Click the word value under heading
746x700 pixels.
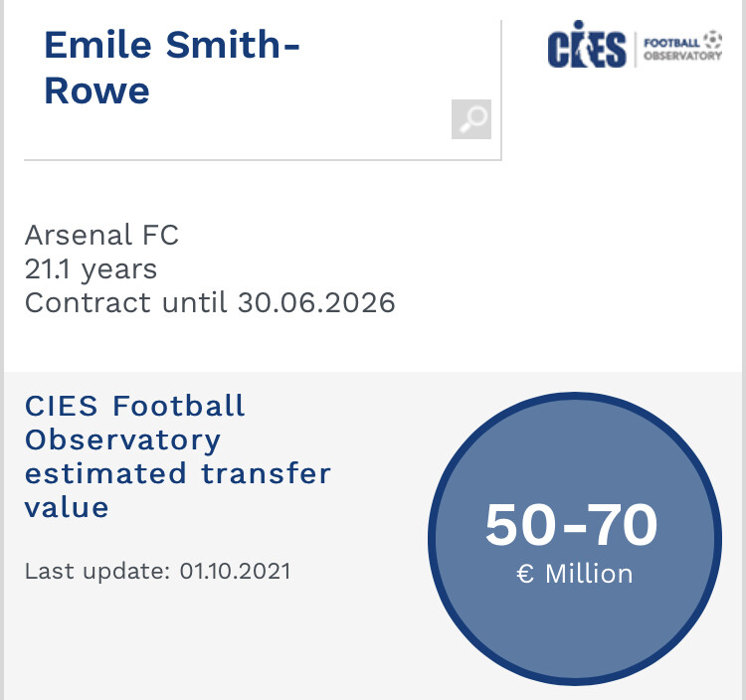click(67, 507)
